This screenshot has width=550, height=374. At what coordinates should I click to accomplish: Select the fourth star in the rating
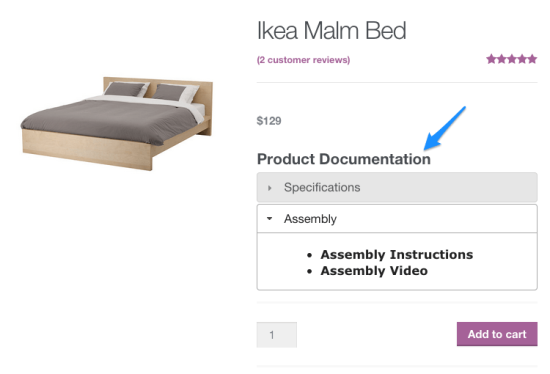(x=522, y=59)
